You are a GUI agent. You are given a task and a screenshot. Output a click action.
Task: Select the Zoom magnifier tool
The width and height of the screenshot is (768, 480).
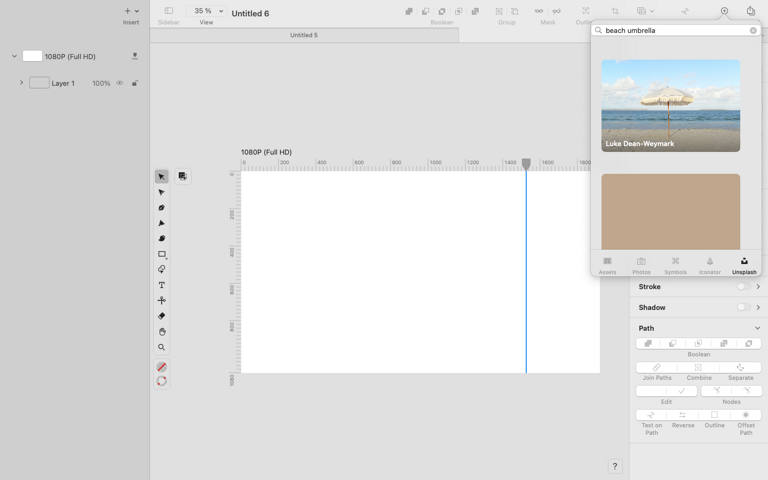point(162,347)
